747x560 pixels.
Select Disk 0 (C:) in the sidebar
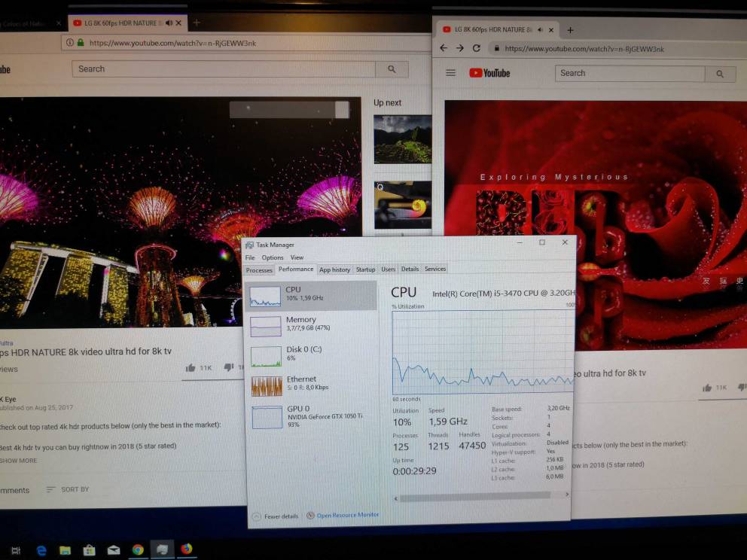point(310,355)
